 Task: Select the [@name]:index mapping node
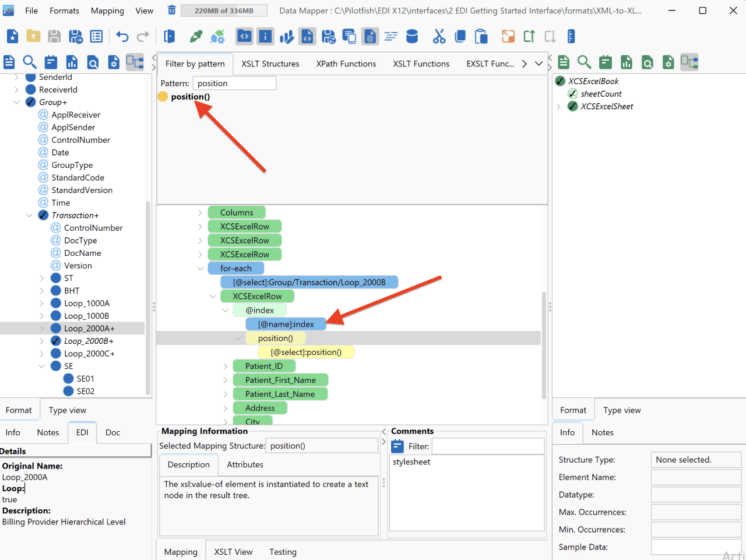tap(286, 325)
